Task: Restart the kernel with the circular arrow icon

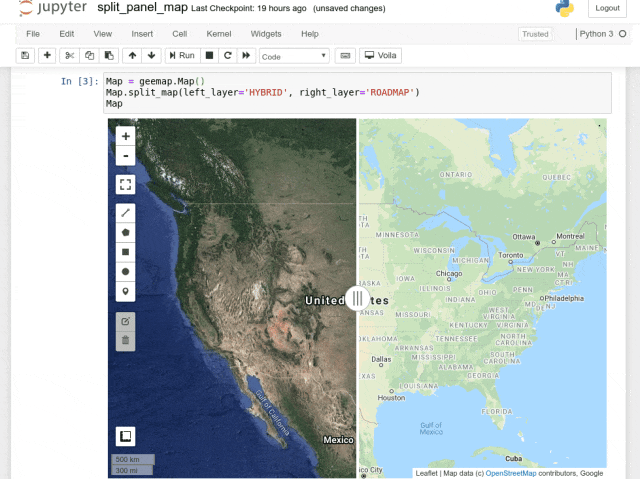Action: [228, 56]
